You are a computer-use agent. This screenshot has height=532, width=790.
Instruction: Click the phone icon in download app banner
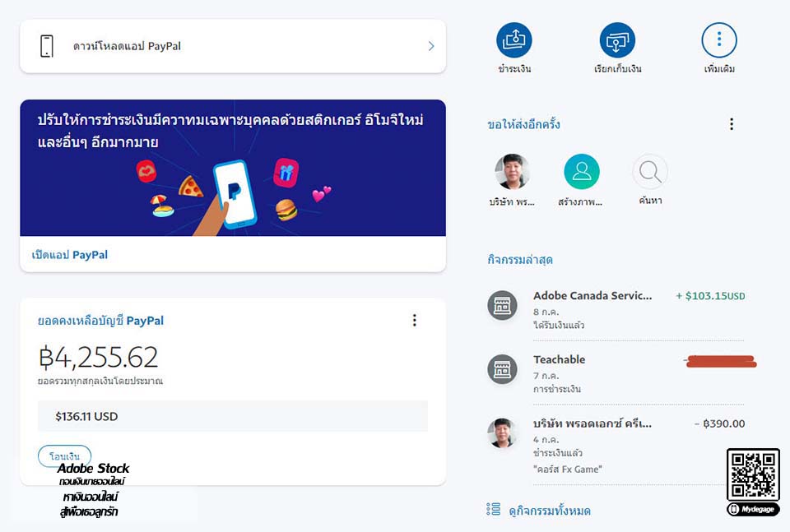[47, 46]
